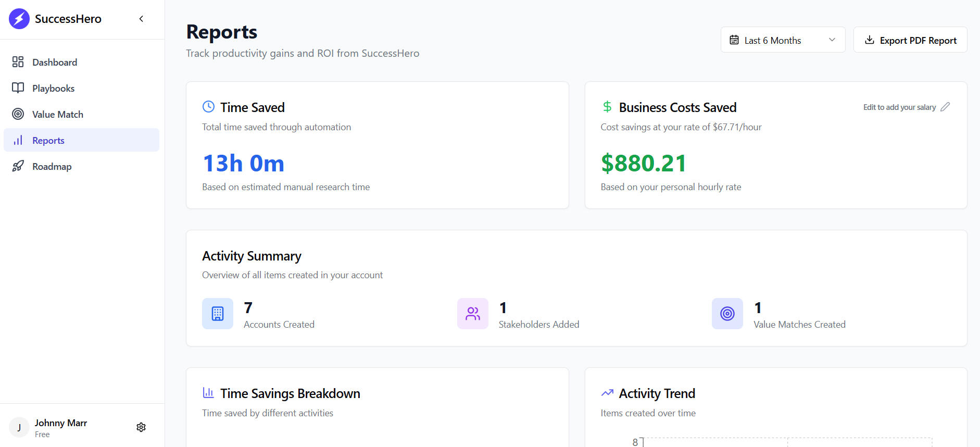Click the Time Saved clock icon
The width and height of the screenshot is (980, 447).
tap(208, 107)
